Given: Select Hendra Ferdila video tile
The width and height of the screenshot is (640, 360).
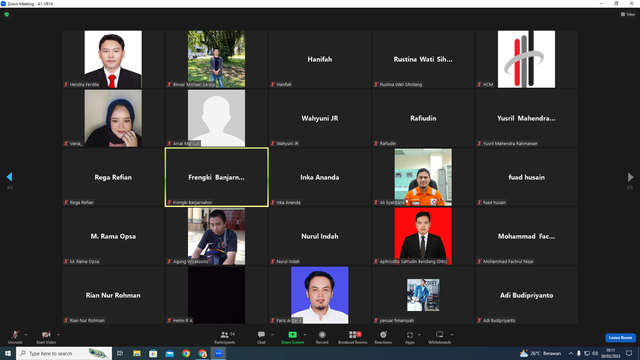Looking at the screenshot, I should (x=113, y=59).
